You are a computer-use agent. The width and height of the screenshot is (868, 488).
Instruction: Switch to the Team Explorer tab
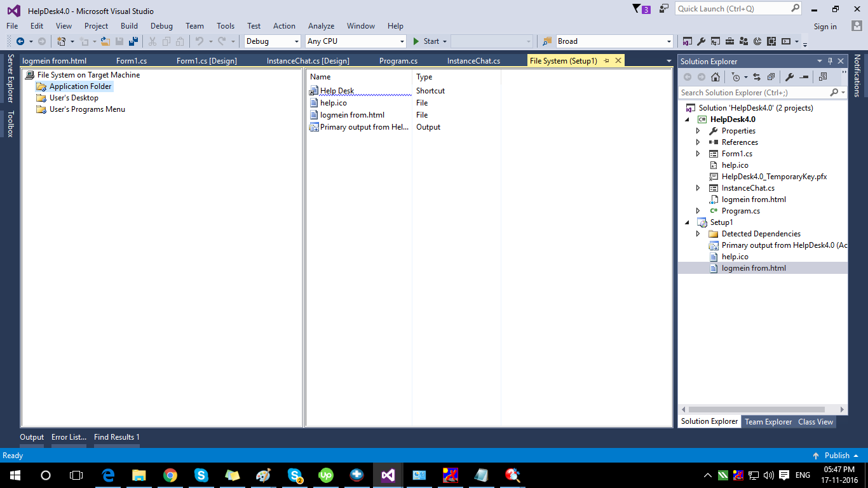coord(768,422)
